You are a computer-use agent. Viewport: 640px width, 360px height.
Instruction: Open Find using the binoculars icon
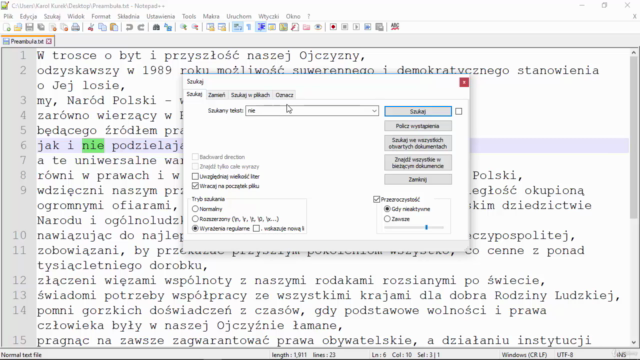(156, 27)
